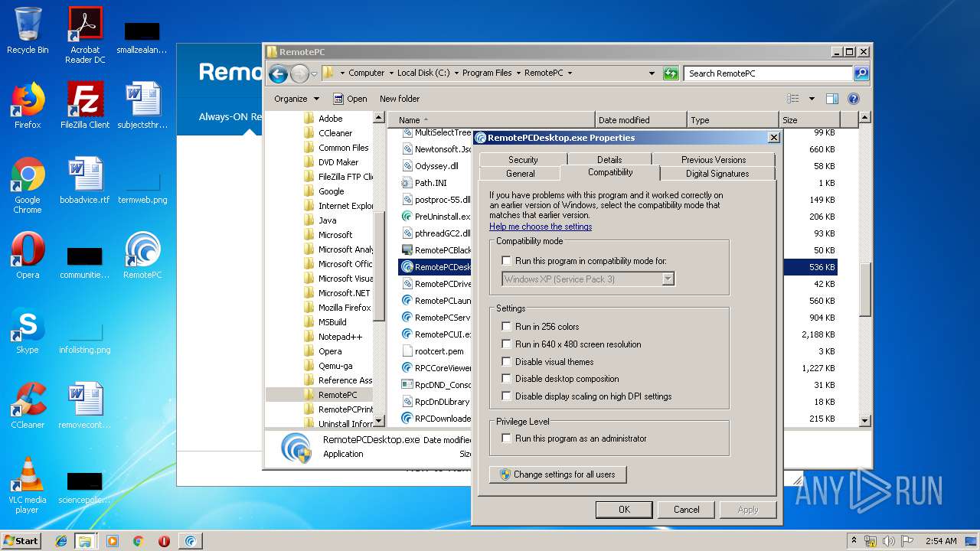Check Run this program as an administrator
Viewport: 980px width, 551px height.
(x=506, y=439)
